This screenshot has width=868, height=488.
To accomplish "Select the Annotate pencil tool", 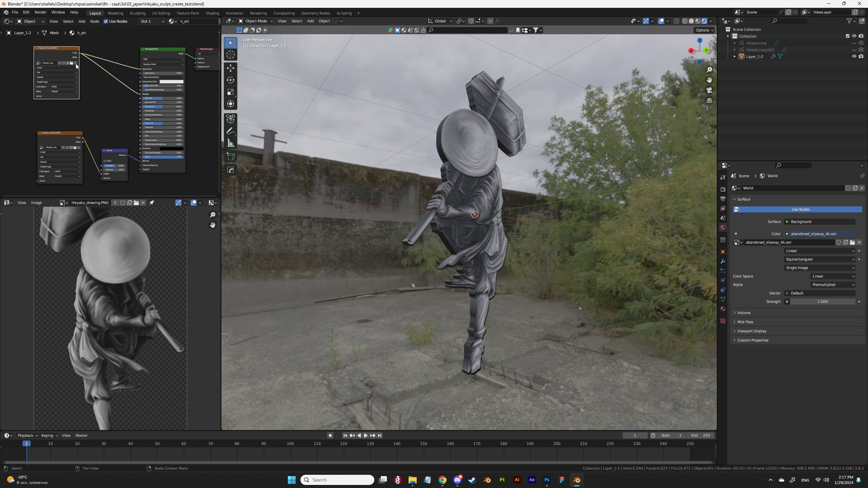I will 231,131.
